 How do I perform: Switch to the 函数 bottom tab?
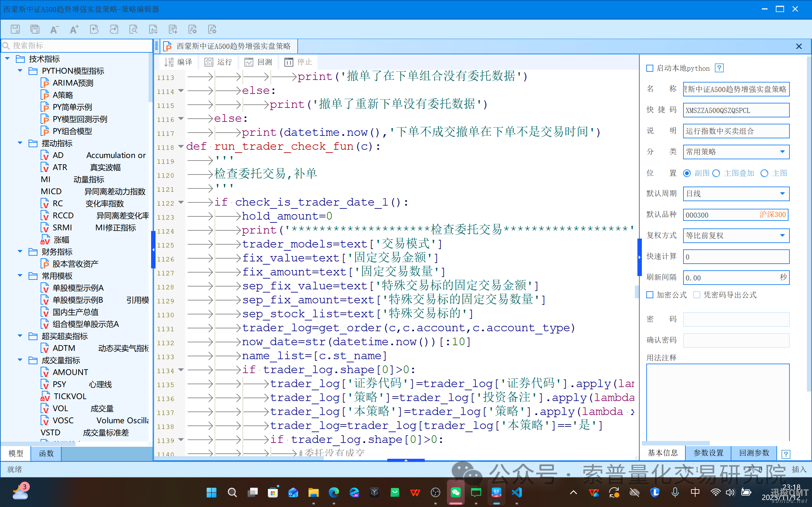point(46,453)
